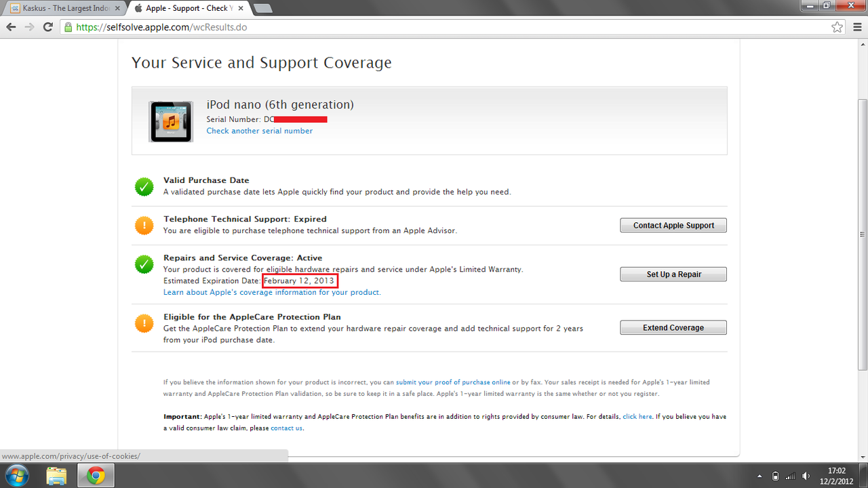Click the taskbar clock showing 17:02

837,475
